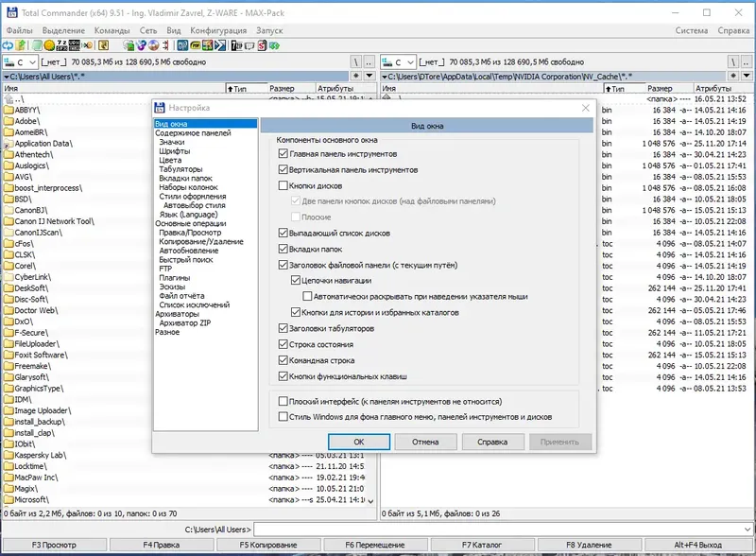Click the disc/CD toolbar icon
Screen dimensions: 756x556
click(154, 45)
